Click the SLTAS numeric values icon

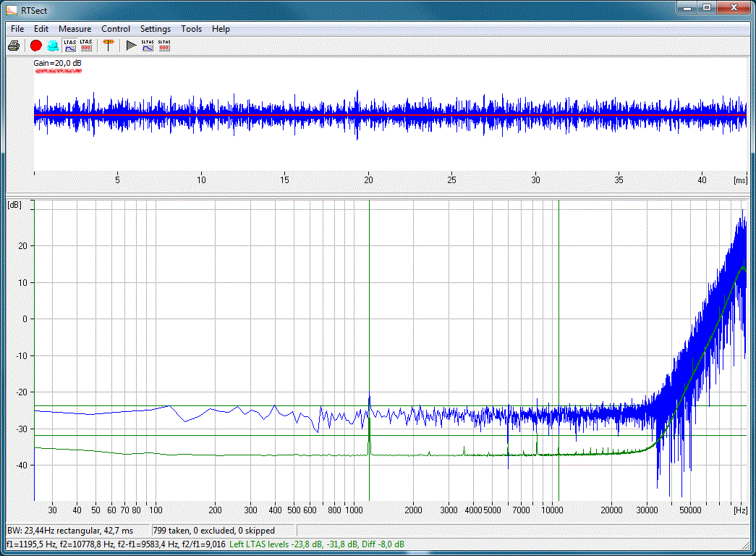coord(164,46)
